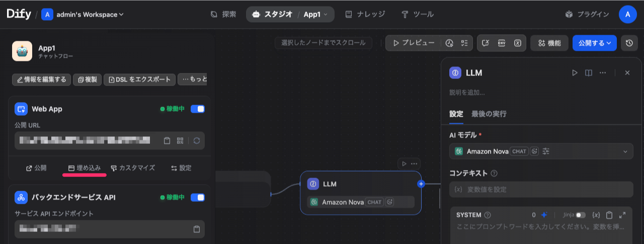Viewport: 644px width, 244px height.
Task: Switch to the 最後の実行 tab
Action: [489, 114]
